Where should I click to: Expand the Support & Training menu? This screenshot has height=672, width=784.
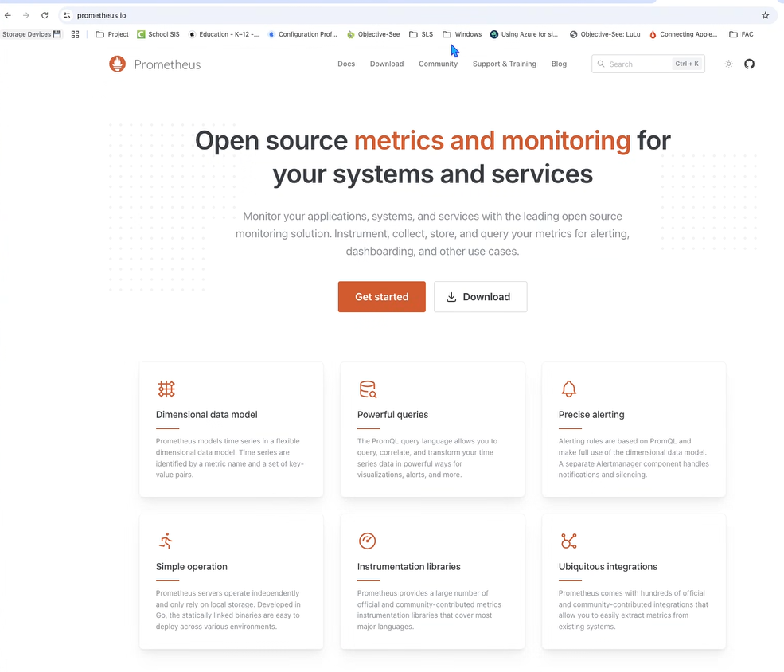click(x=504, y=64)
